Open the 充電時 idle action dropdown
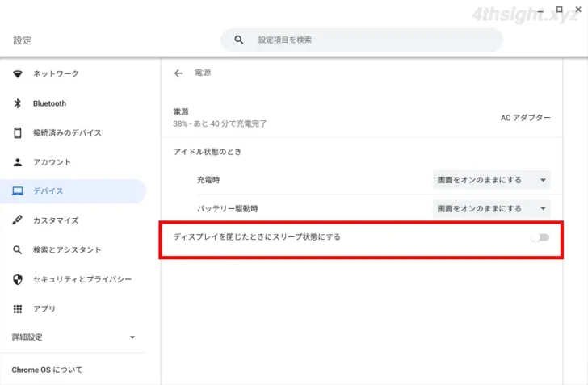The height and width of the screenshot is (385, 588). (x=492, y=180)
